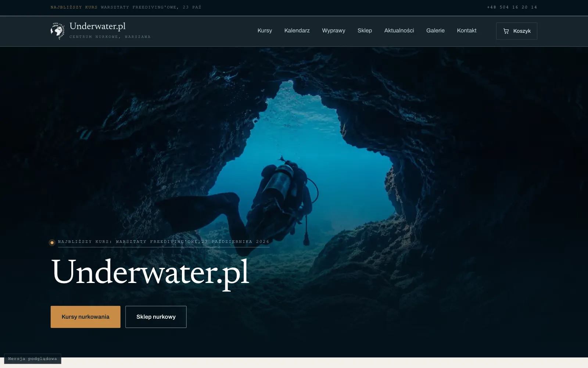588x368 pixels.
Task: Open the top bar Warsztaty Freediving'owe link
Action: (x=151, y=7)
